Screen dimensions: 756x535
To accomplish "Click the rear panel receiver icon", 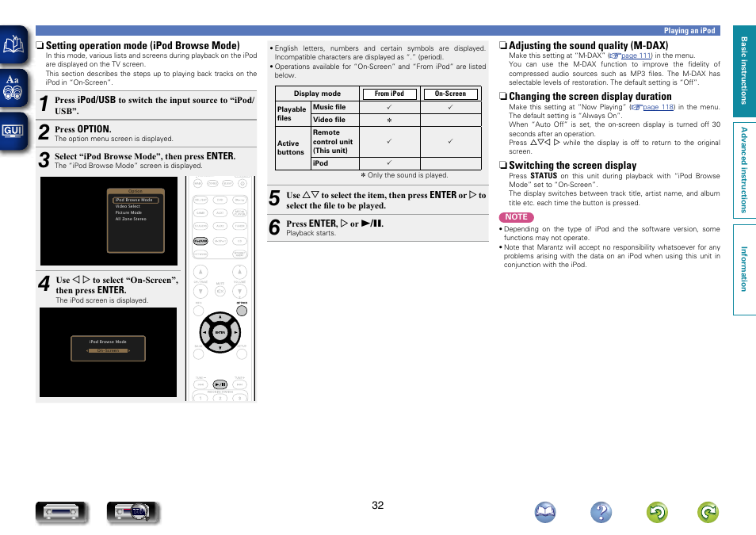I will coord(132,512).
